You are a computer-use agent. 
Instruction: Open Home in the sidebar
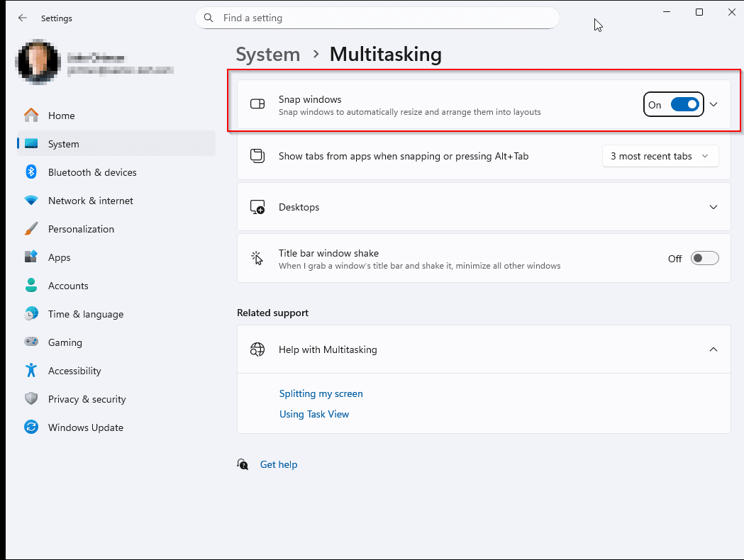pyautogui.click(x=116, y=116)
